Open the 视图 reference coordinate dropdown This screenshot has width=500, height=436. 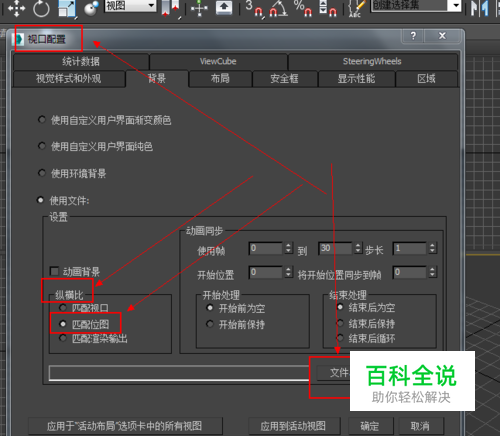point(130,5)
